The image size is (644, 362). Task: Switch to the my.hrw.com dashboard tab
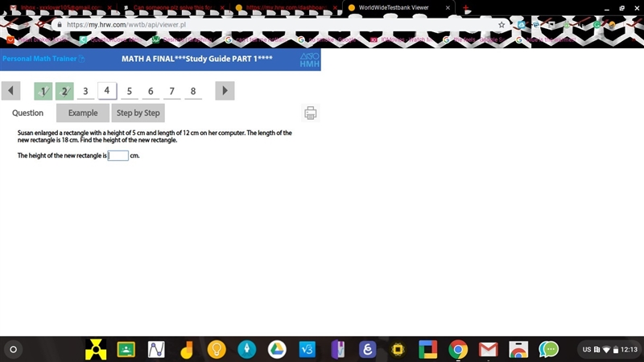tap(287, 8)
